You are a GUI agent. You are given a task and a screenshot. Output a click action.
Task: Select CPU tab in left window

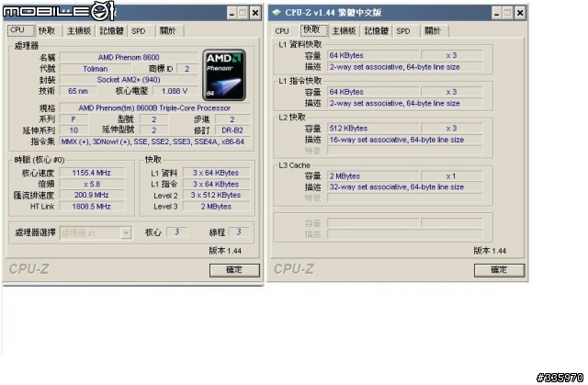coord(18,30)
